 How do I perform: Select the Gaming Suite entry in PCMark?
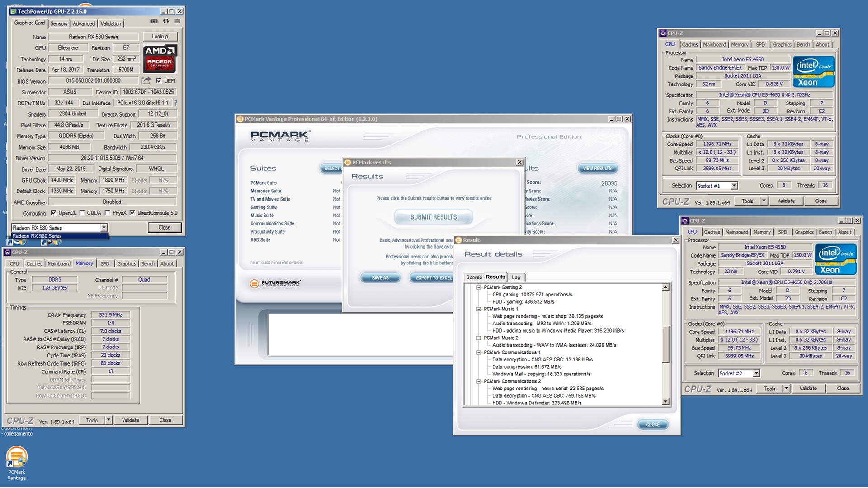pos(264,207)
